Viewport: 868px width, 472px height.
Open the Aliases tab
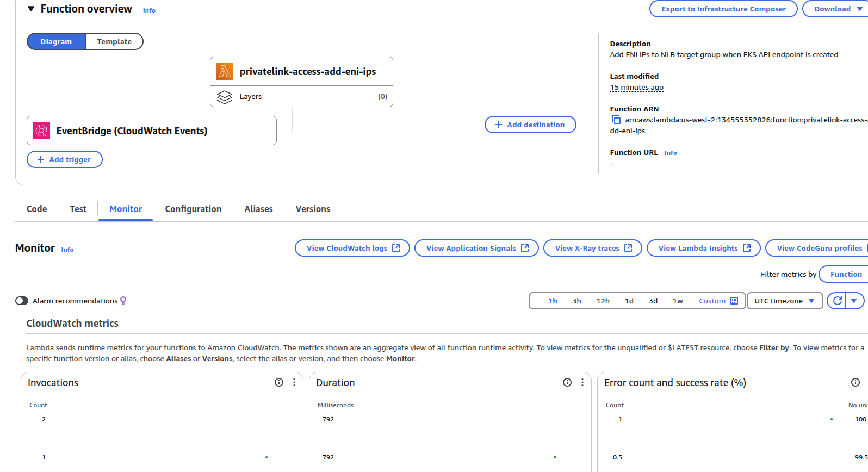point(258,209)
